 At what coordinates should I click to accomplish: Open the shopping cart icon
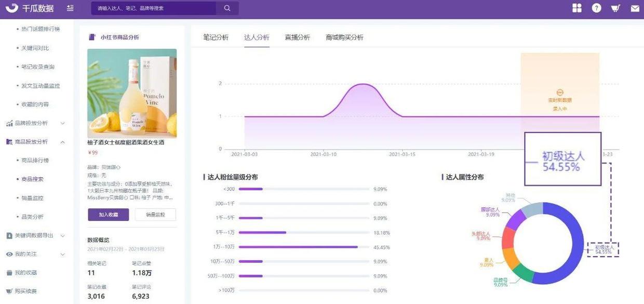point(615,8)
